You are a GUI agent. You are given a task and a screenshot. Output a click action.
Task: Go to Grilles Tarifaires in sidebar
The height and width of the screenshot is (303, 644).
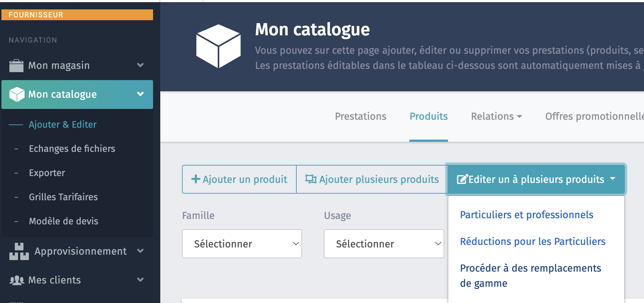tap(63, 197)
